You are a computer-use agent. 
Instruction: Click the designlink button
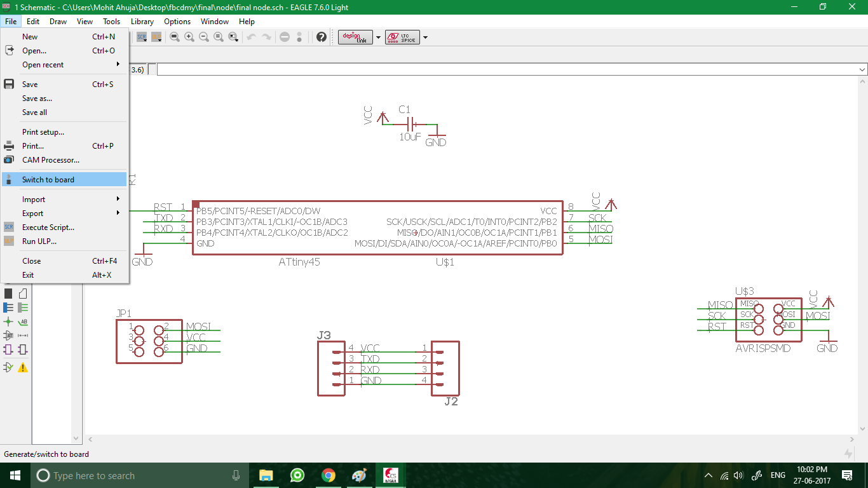pyautogui.click(x=355, y=37)
